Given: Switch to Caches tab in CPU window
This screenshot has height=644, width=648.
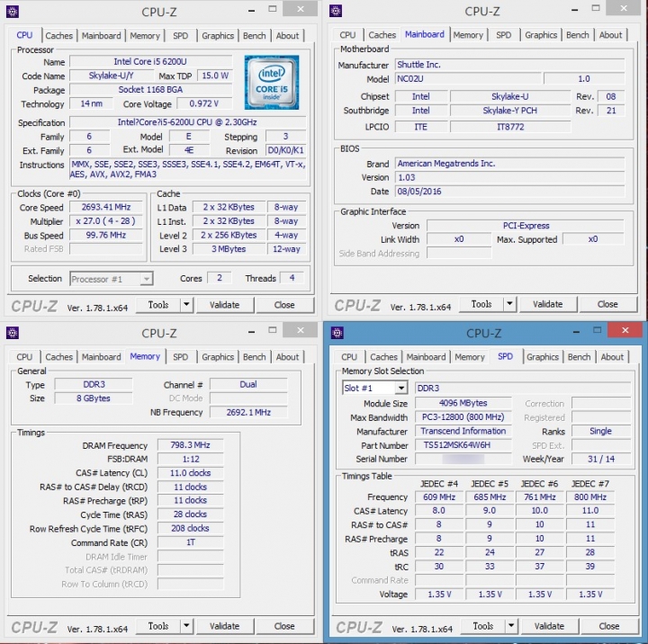Looking at the screenshot, I should (x=59, y=36).
